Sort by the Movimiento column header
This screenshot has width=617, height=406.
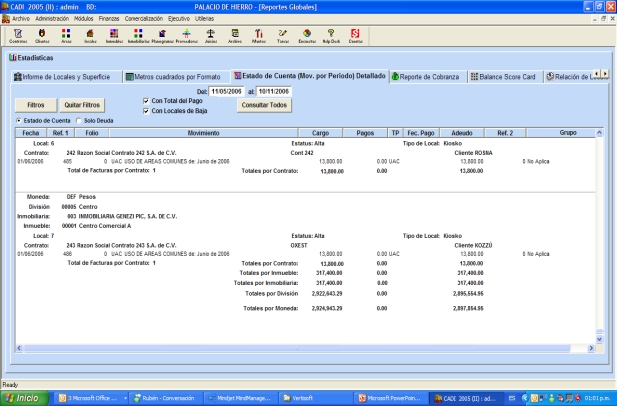[203, 132]
